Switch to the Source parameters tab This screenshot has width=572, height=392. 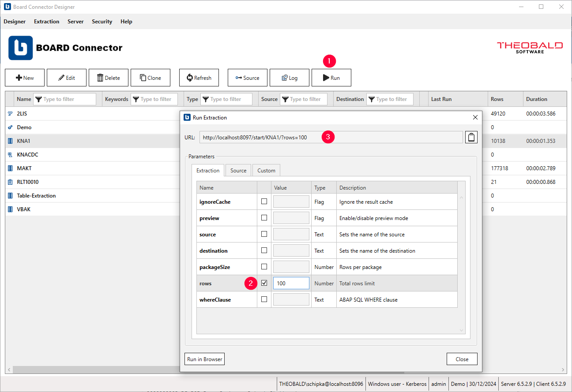238,170
